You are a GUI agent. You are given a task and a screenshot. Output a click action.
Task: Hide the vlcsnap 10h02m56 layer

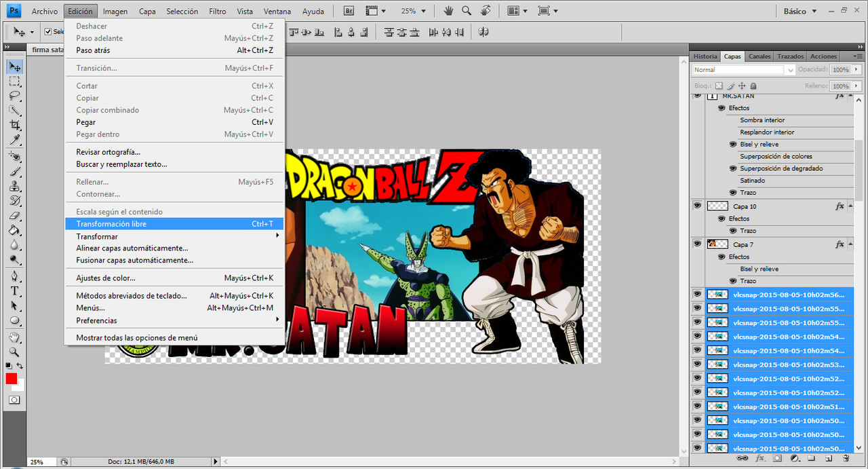tap(697, 294)
